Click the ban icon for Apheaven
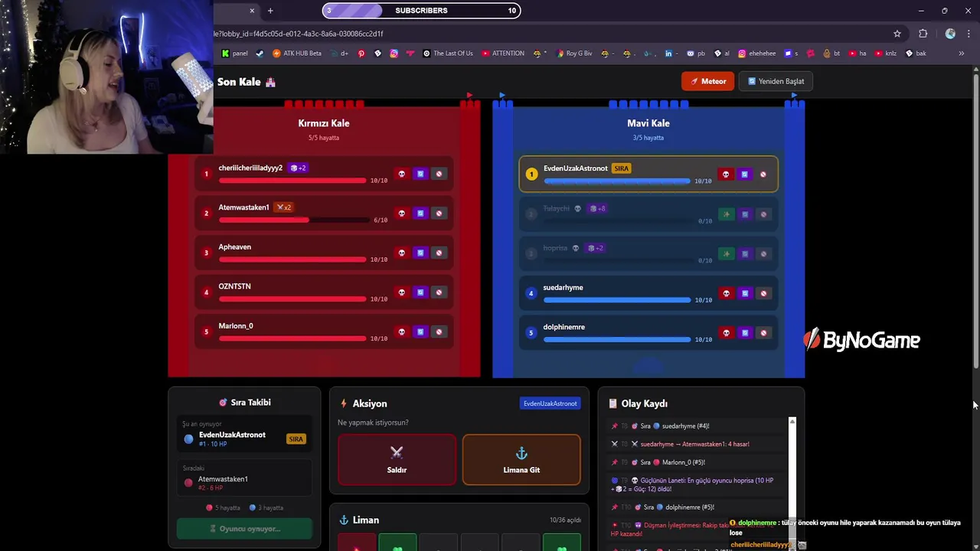Screen dimensions: 980x551 point(439,253)
